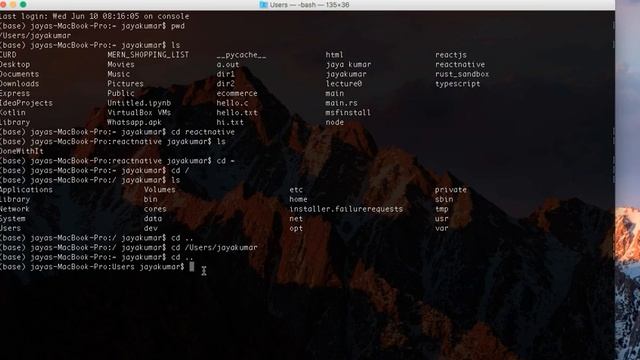The width and height of the screenshot is (640, 360).
Task: Click the 'dev' entry
Action: 150,228
